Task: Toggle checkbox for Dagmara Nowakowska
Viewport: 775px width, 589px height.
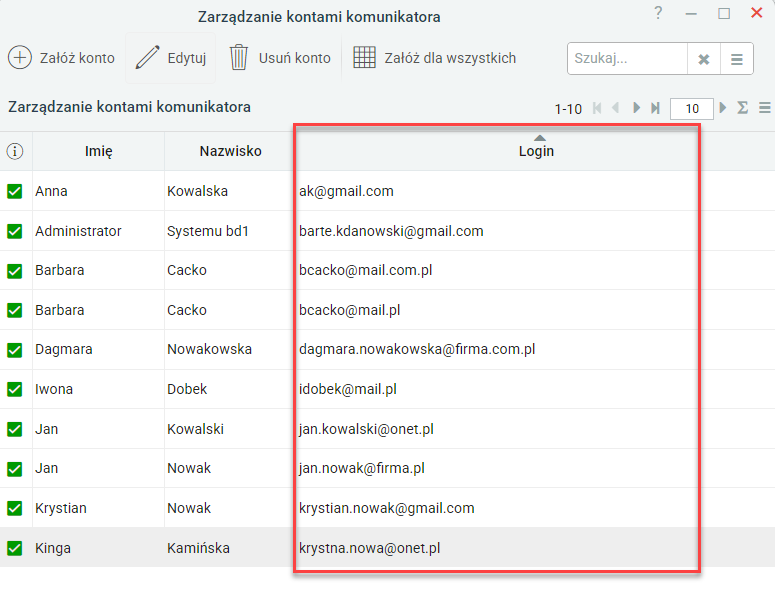Action: coord(15,350)
